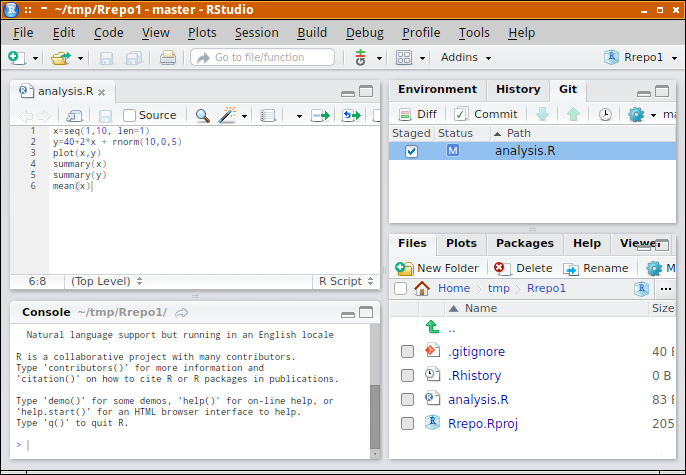Open the Profile menu

tap(421, 33)
